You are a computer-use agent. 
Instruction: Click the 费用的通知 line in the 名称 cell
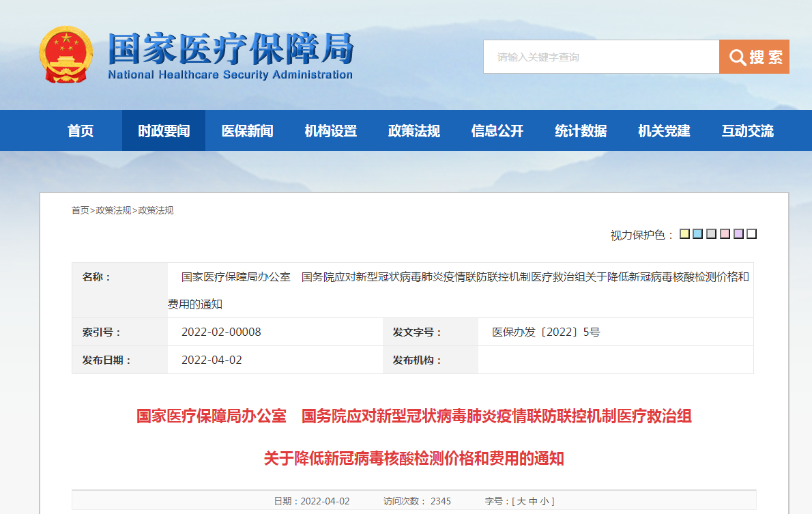(x=195, y=304)
